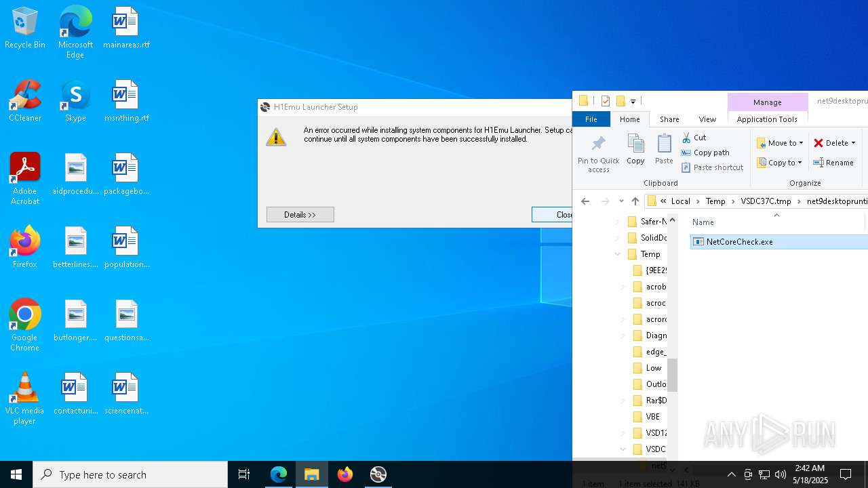Click Paste shortcut in ribbon

(x=712, y=167)
